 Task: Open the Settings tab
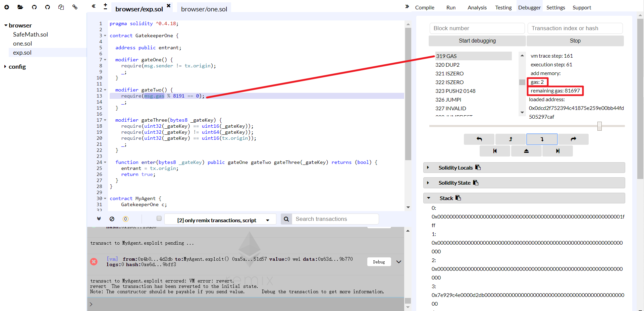555,7
